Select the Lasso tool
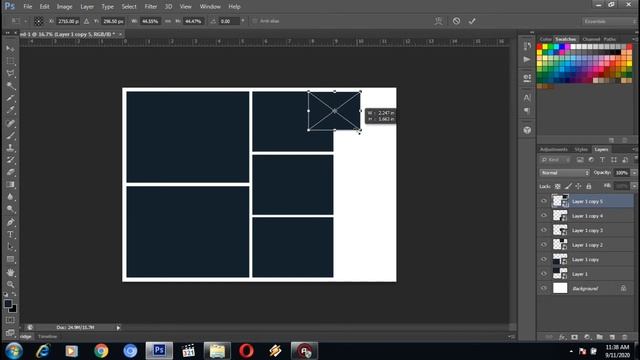 pyautogui.click(x=10, y=73)
